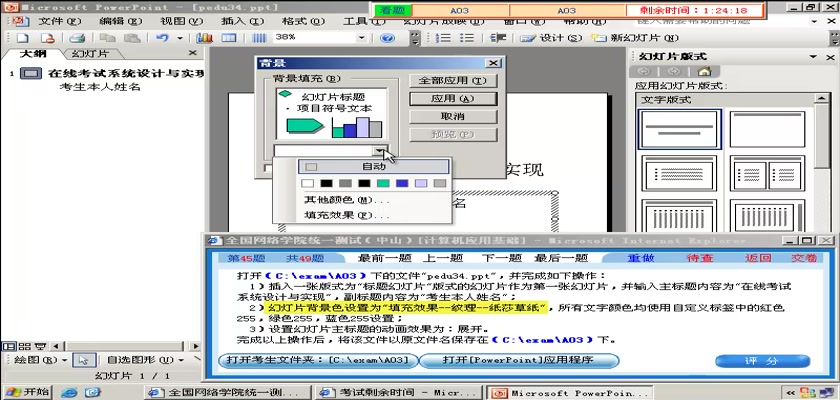Click back arrow in slide layout pane
The image size is (840, 400).
tap(643, 71)
